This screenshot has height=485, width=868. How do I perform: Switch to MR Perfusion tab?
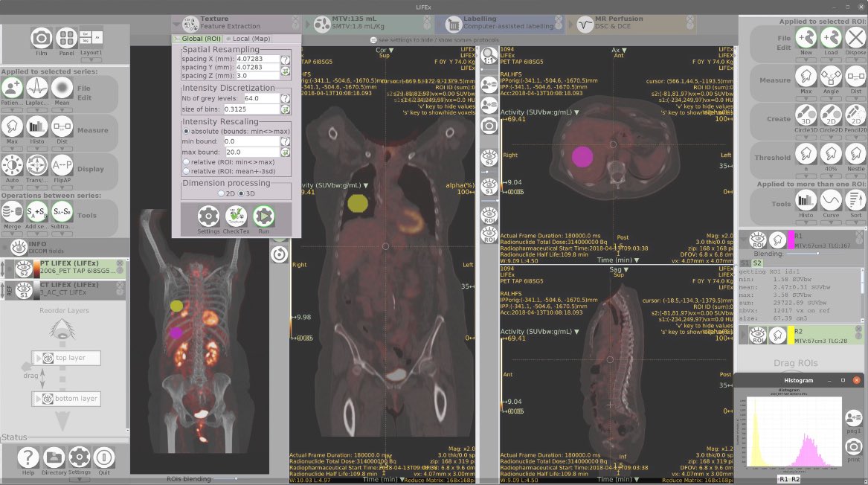coord(631,23)
